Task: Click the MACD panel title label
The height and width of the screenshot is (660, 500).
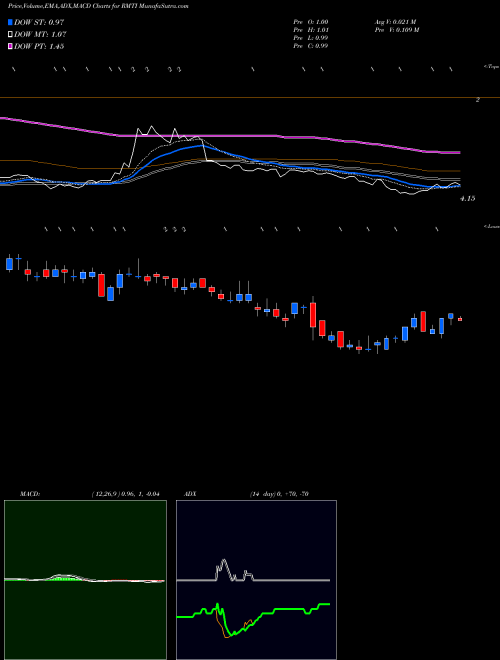Action: pos(30,494)
